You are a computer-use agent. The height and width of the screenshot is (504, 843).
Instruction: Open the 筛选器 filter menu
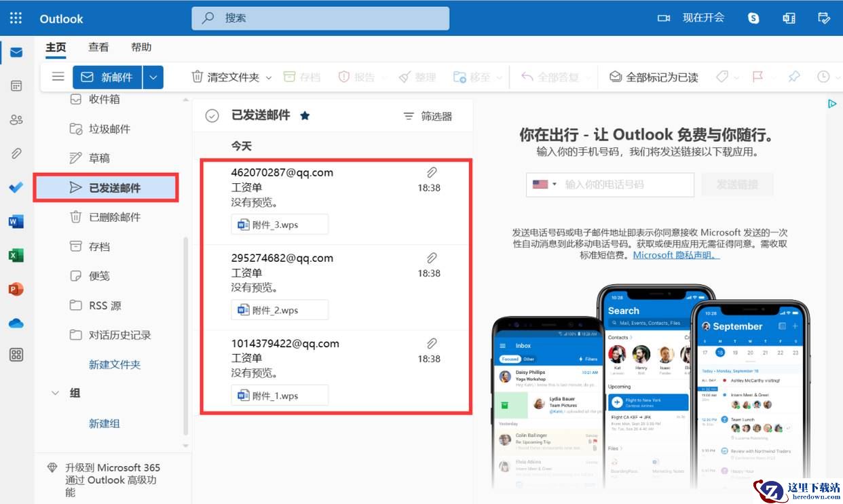point(428,116)
